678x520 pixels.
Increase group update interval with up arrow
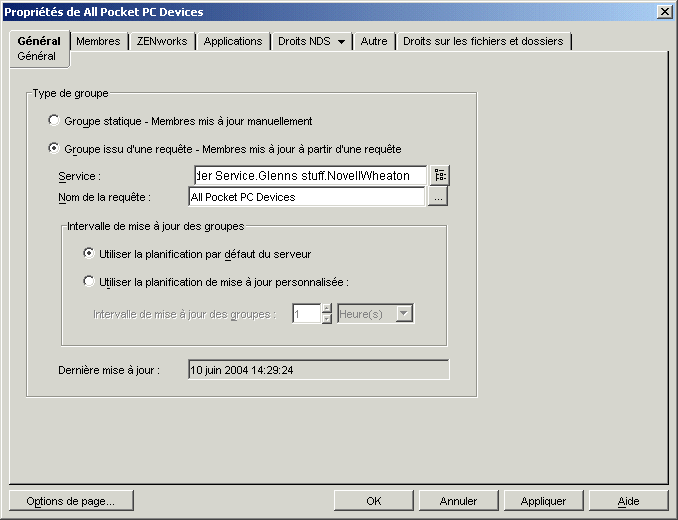coord(327,309)
